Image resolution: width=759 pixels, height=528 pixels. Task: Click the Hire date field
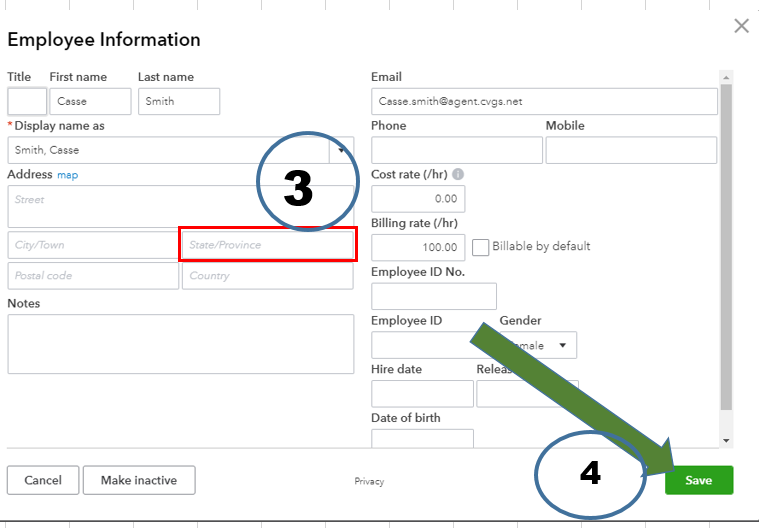[x=422, y=393]
